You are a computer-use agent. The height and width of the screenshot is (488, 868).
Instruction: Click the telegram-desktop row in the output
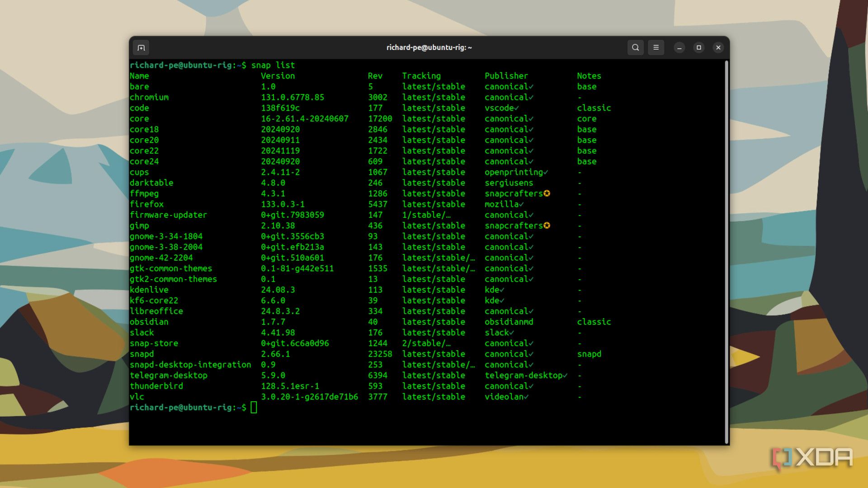169,375
